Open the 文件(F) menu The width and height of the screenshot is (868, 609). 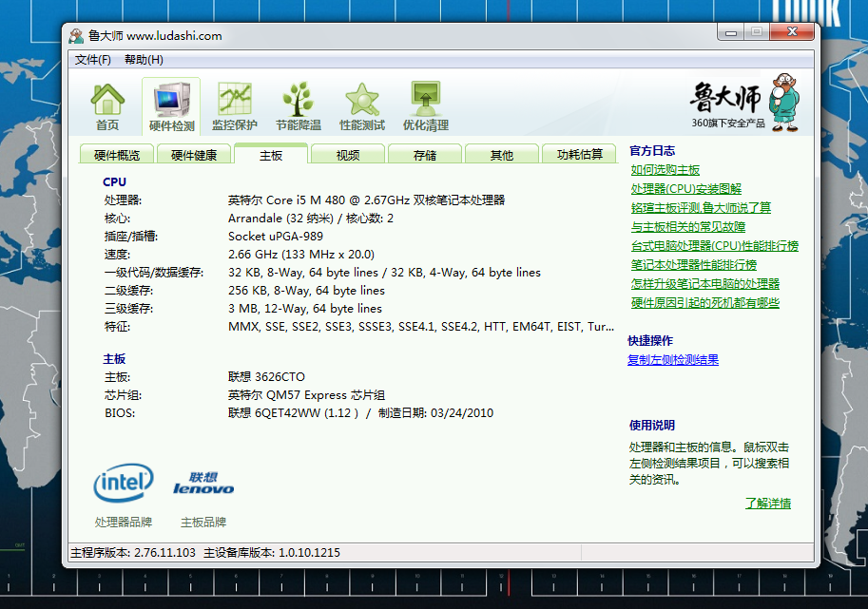92,60
